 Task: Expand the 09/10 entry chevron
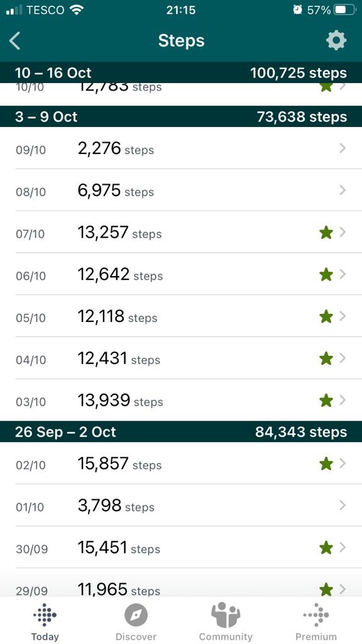pos(343,148)
